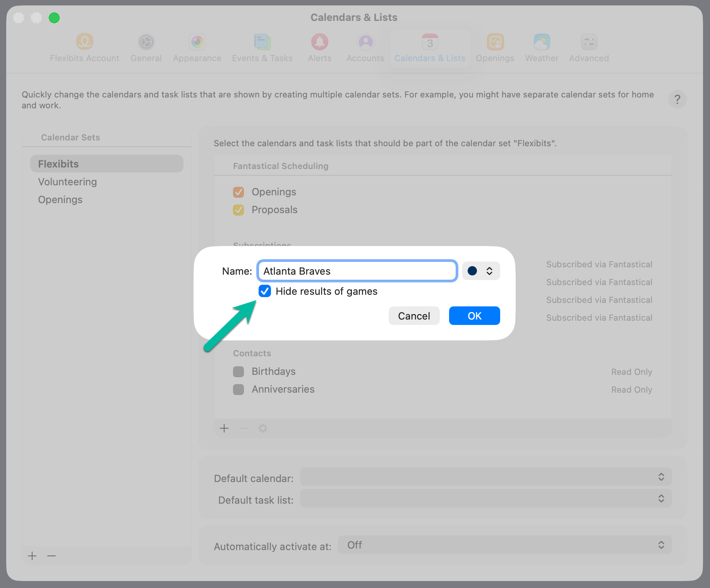The height and width of the screenshot is (588, 710).
Task: Open the Openings preferences icon
Action: click(495, 42)
